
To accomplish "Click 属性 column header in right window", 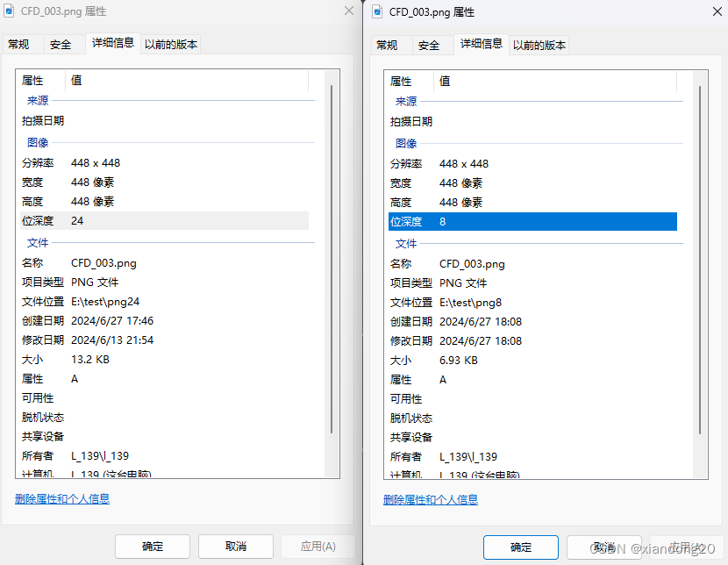I will point(409,82).
